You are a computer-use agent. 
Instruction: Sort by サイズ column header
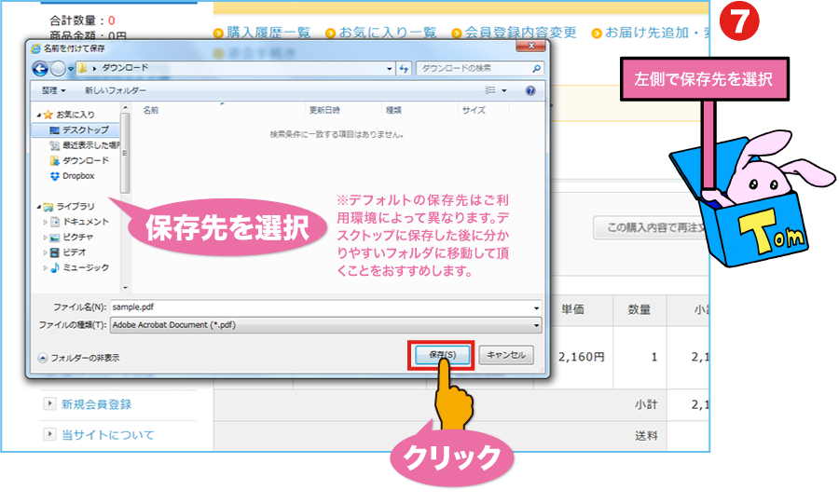(474, 110)
